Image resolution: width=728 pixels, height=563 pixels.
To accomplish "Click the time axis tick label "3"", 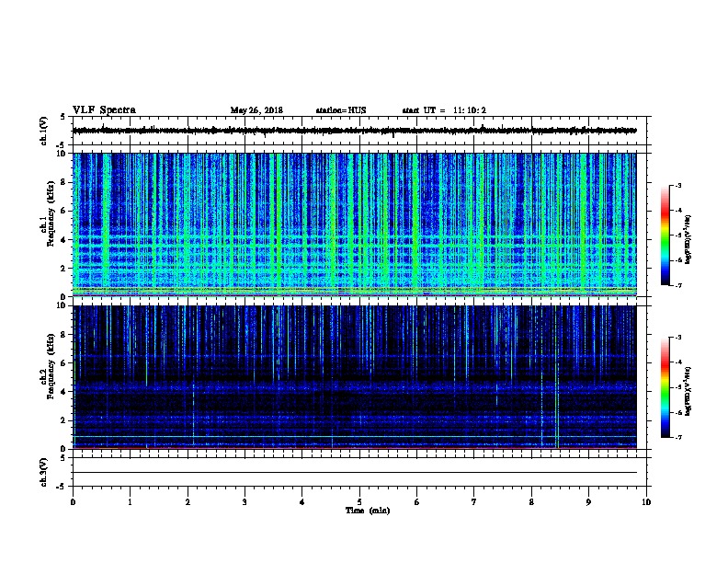I will click(x=245, y=501).
